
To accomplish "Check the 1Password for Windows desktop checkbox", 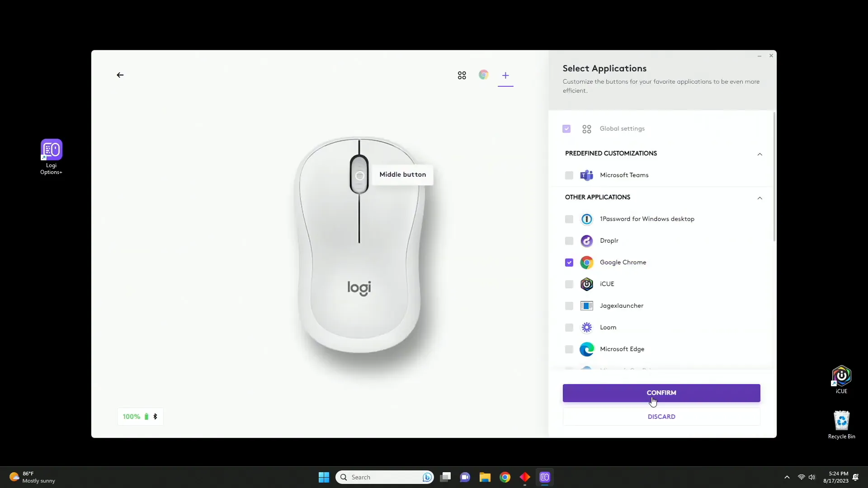I will (x=569, y=219).
